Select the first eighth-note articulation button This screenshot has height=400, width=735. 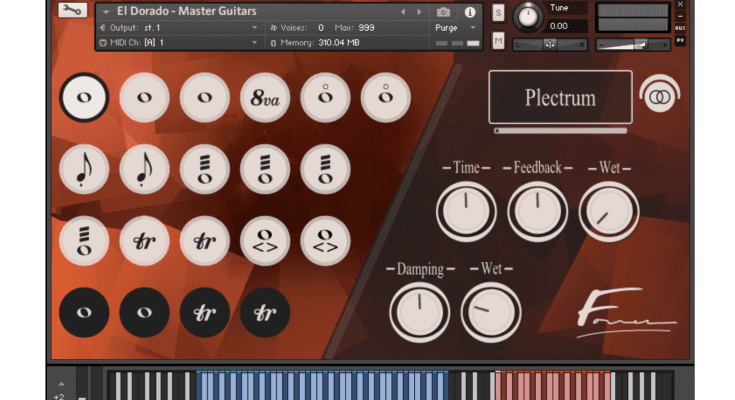coord(84,169)
